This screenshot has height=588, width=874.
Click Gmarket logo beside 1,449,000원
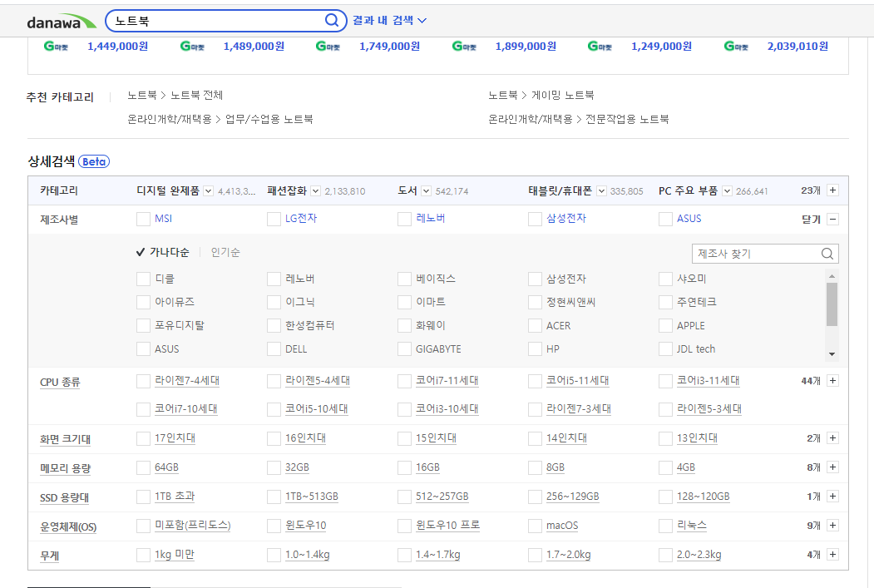click(x=56, y=47)
